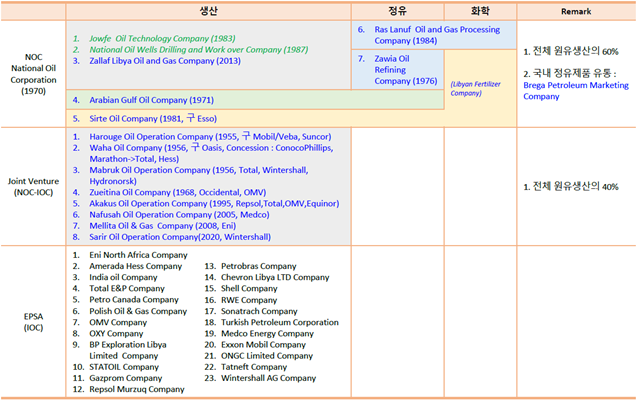Viewport: 638px width, 400px height.
Task: Click Zueitina Oil Company (1968) entry
Action: point(178,192)
